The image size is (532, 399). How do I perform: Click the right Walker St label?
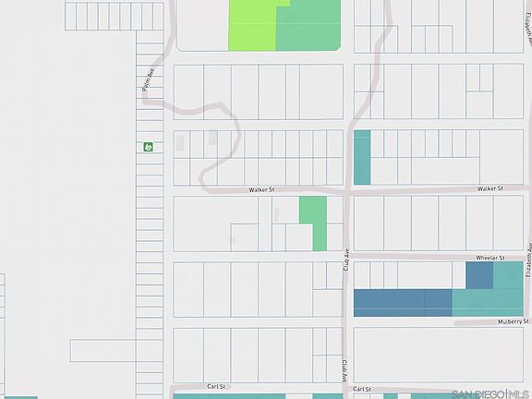coord(490,188)
